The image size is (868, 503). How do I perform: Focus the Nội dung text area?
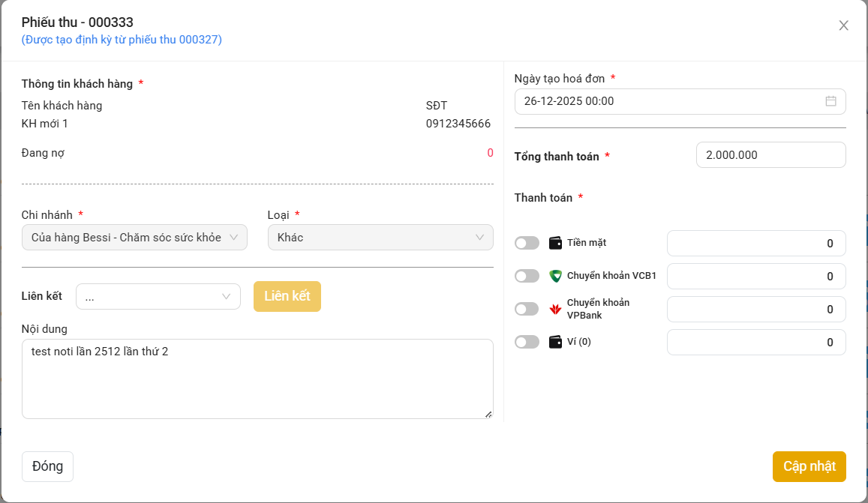coord(257,379)
